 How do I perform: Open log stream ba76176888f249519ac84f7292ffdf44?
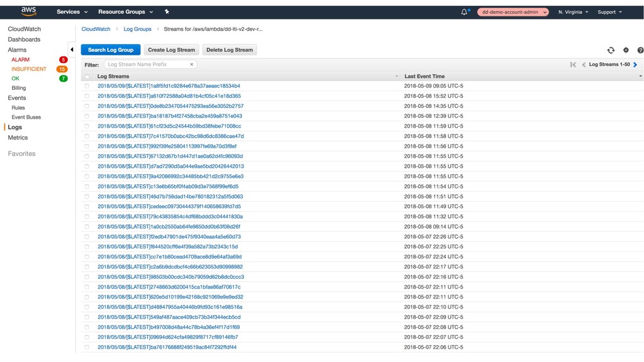pos(167,347)
